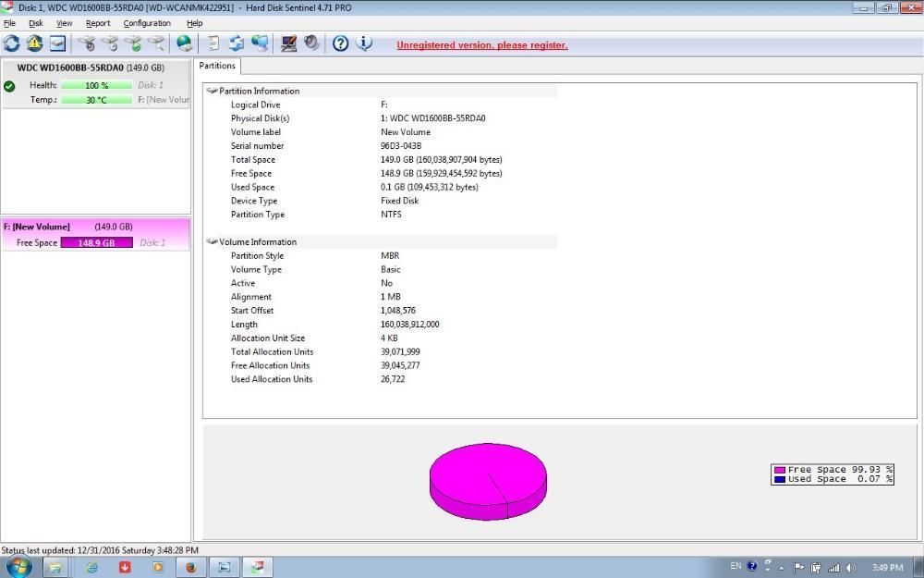Collapse the Volume Information section

tap(213, 241)
